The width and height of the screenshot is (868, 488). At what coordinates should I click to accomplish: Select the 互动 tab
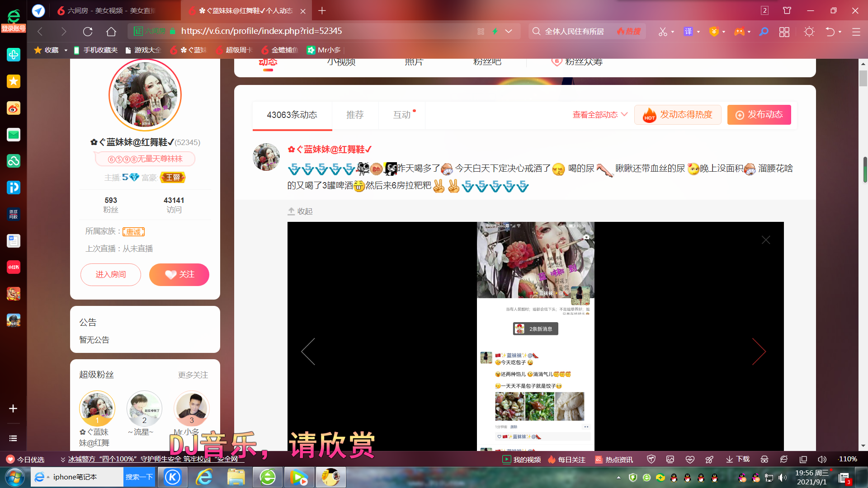tap(402, 115)
